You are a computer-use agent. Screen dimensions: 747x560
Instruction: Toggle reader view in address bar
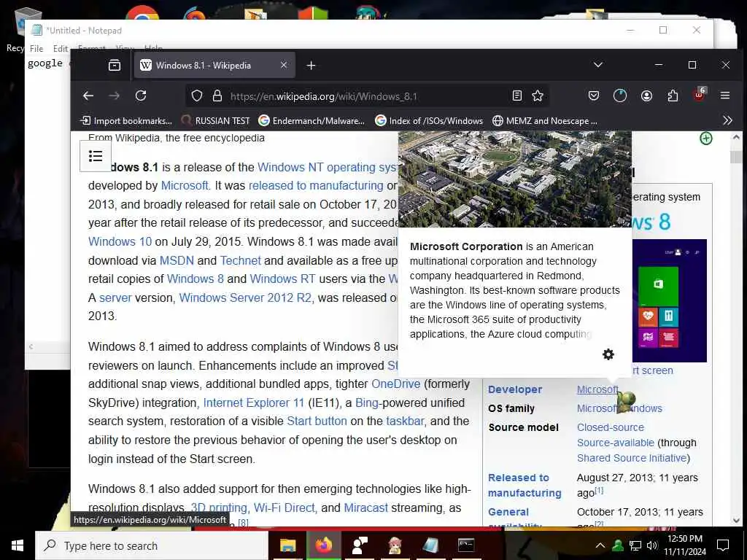click(x=517, y=96)
